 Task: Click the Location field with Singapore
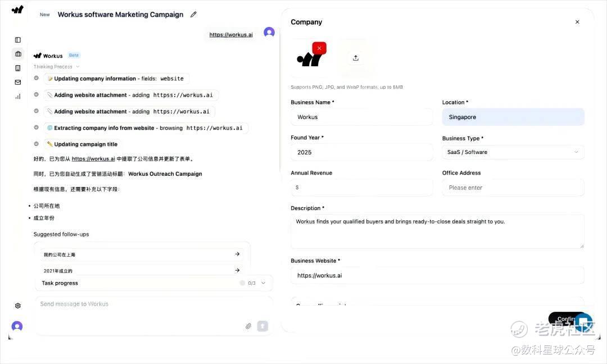pos(513,117)
